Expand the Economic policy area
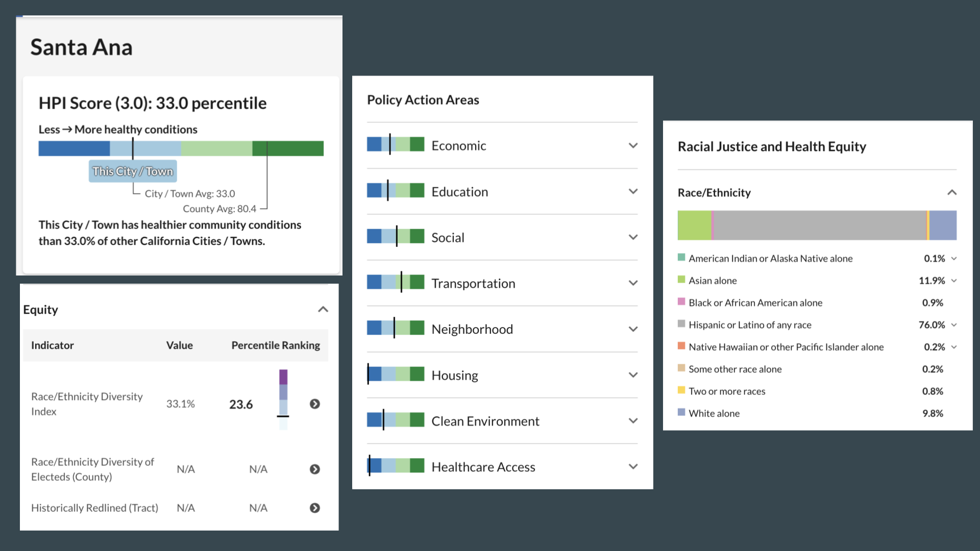 (x=633, y=146)
